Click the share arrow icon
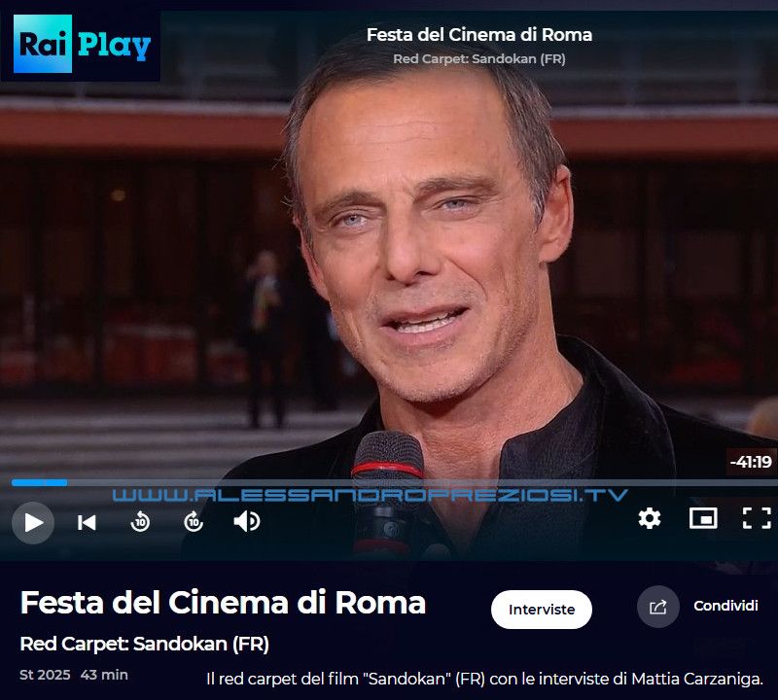Viewport: 778px width, 700px height. [x=658, y=607]
